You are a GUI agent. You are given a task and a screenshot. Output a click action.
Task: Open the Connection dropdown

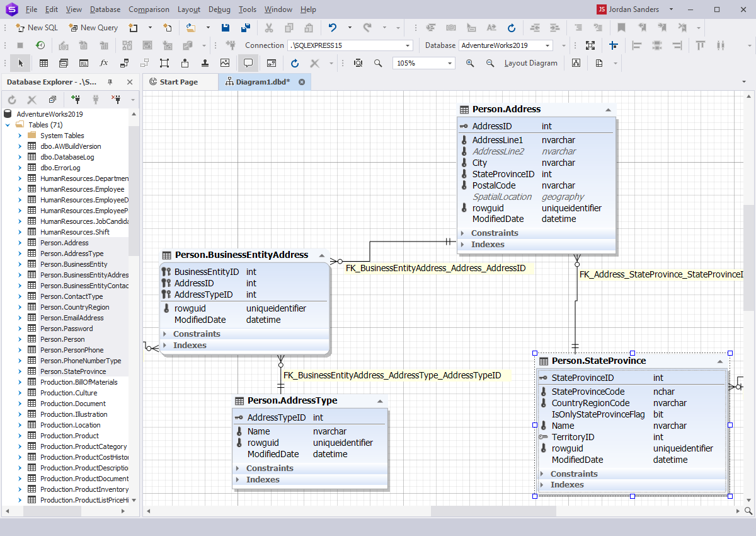[x=408, y=45]
